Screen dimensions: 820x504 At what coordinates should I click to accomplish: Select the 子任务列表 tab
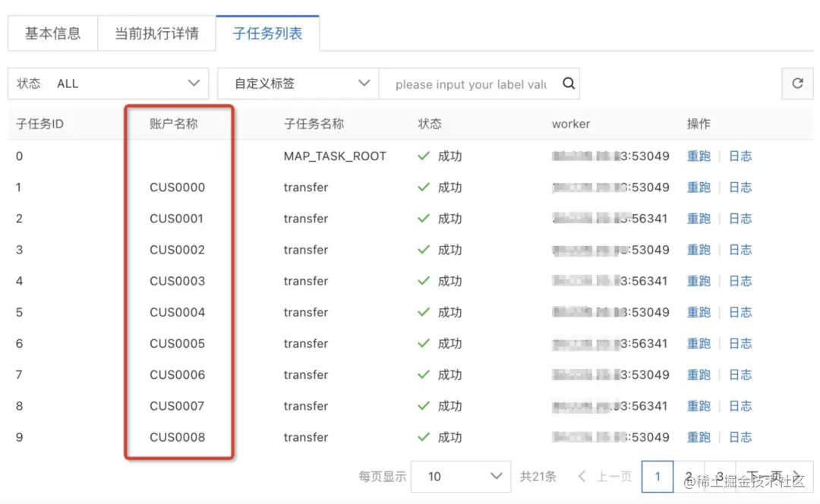click(x=267, y=33)
